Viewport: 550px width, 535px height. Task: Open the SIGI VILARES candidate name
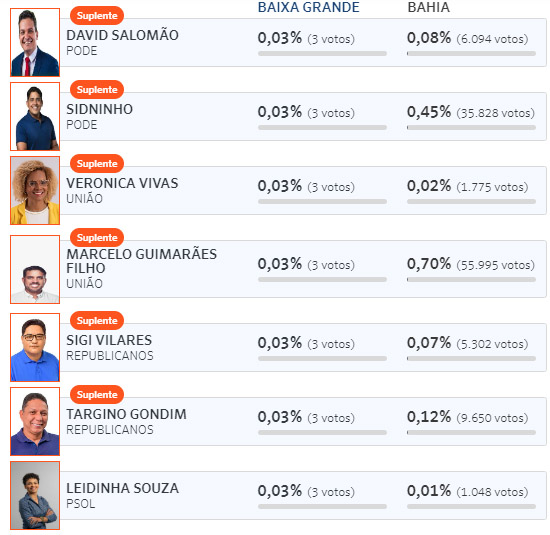click(109, 340)
